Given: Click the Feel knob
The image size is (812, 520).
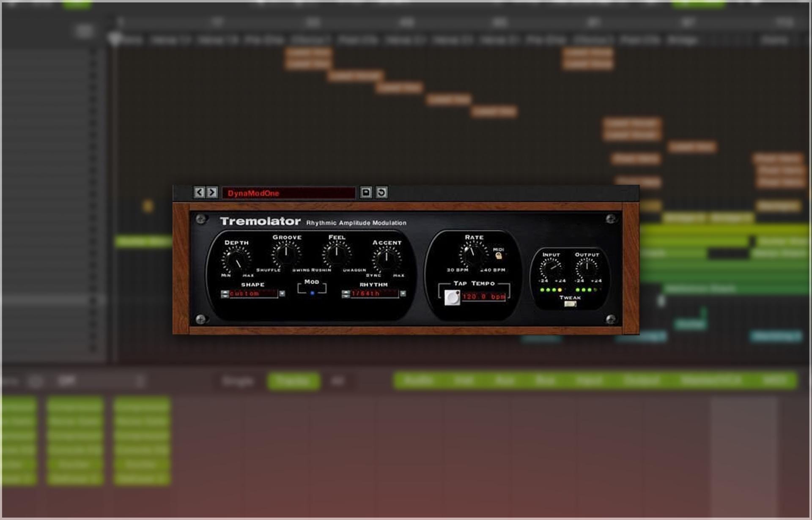Looking at the screenshot, I should pos(336,254).
